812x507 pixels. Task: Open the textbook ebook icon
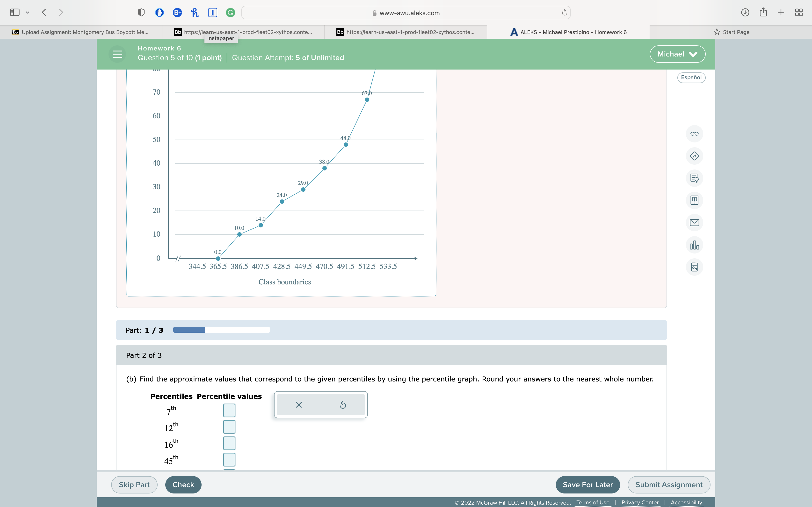coord(694,200)
